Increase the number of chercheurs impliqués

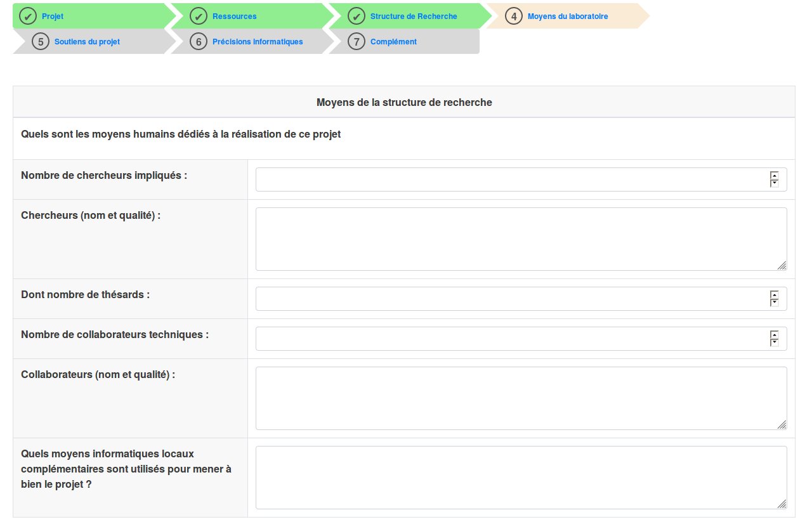(774, 176)
